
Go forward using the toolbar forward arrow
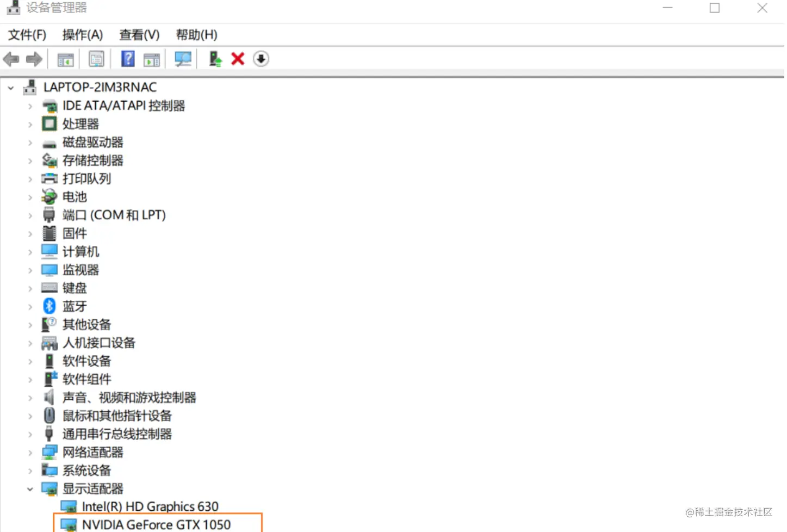point(34,59)
